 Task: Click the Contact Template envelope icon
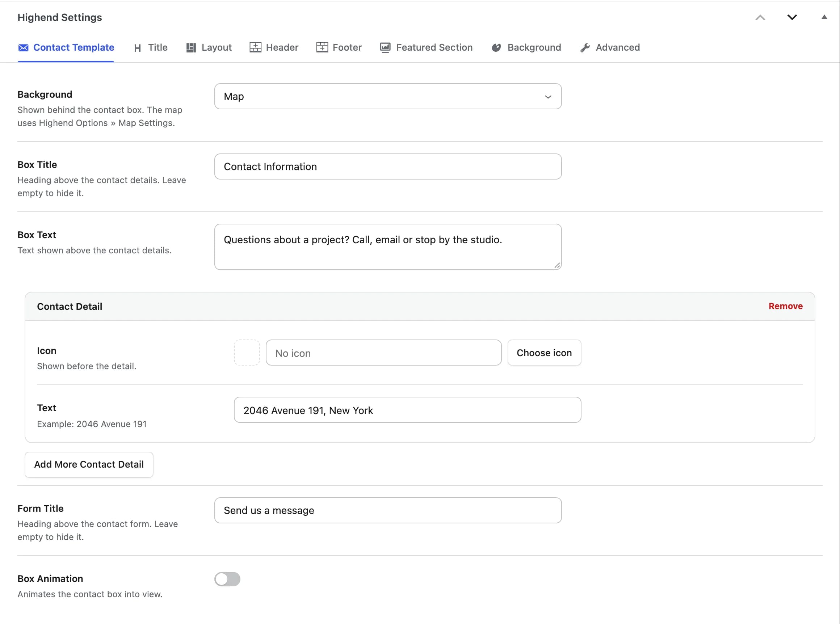(x=24, y=47)
